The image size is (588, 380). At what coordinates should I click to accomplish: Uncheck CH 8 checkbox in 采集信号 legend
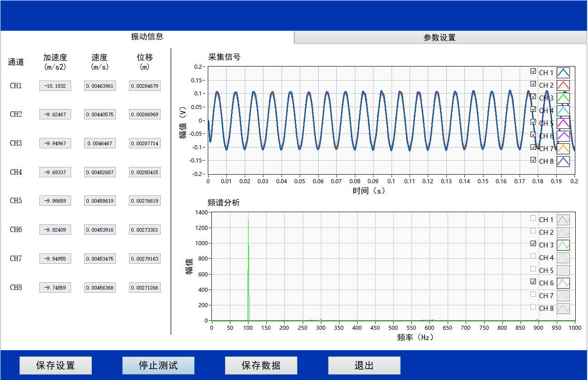533,160
